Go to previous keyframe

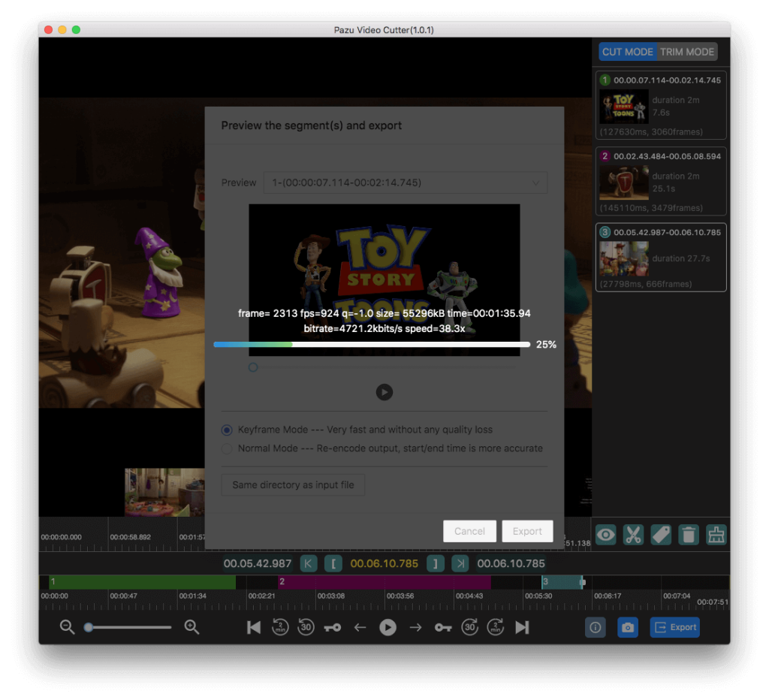(333, 627)
